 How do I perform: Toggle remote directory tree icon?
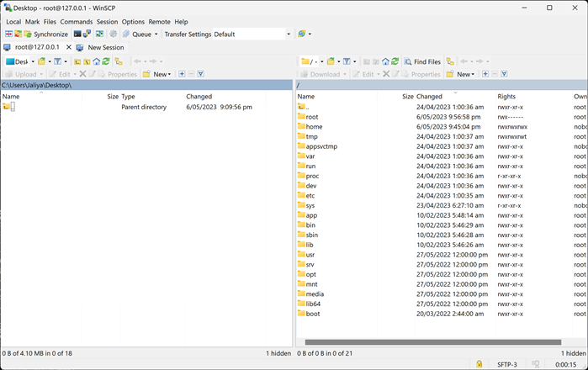450,61
